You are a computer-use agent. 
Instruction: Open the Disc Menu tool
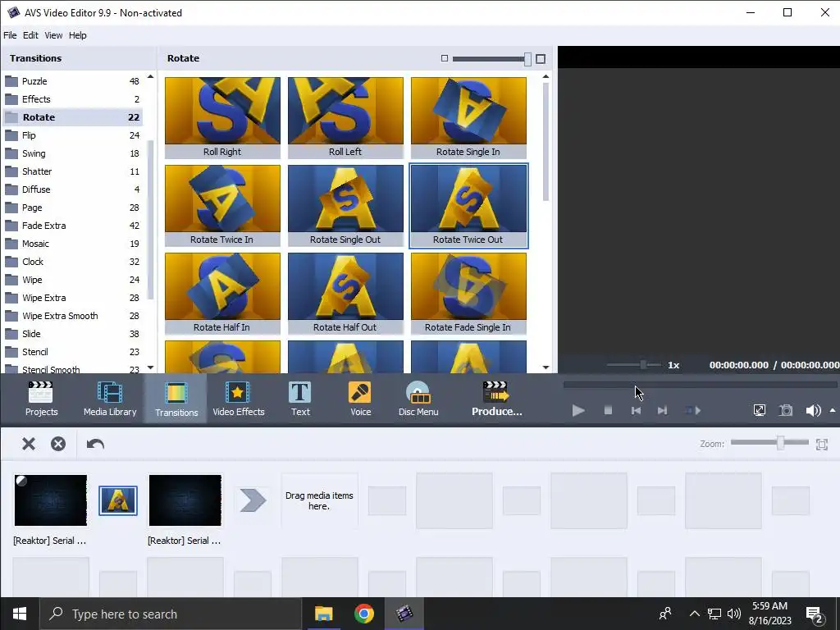[x=418, y=399]
